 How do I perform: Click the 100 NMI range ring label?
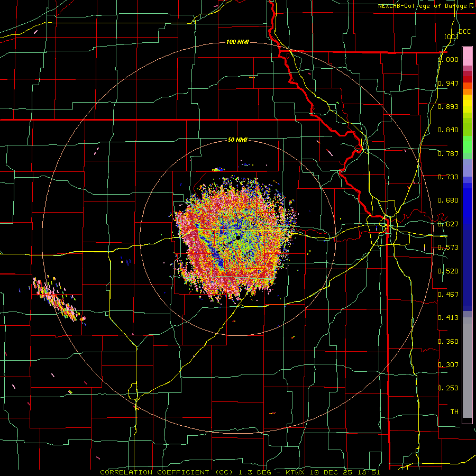point(237,42)
